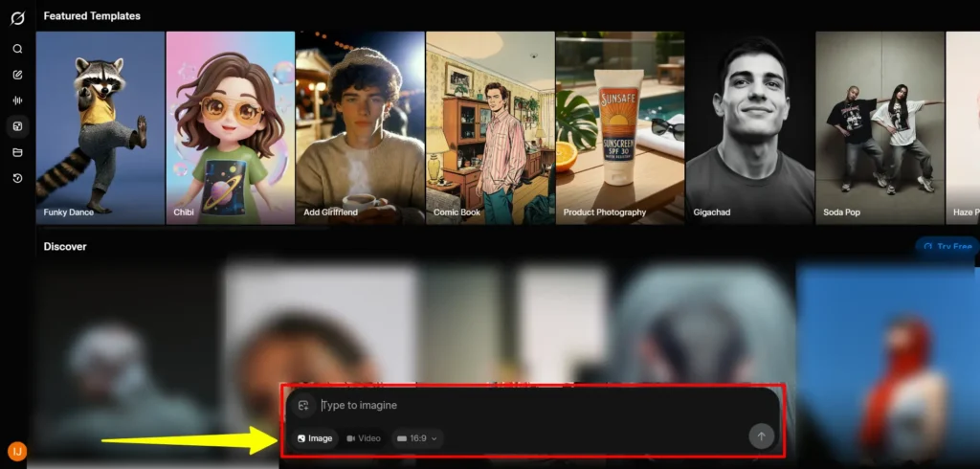Viewport: 980px width, 469px height.
Task: Select the Image mode toggle
Action: click(x=314, y=438)
